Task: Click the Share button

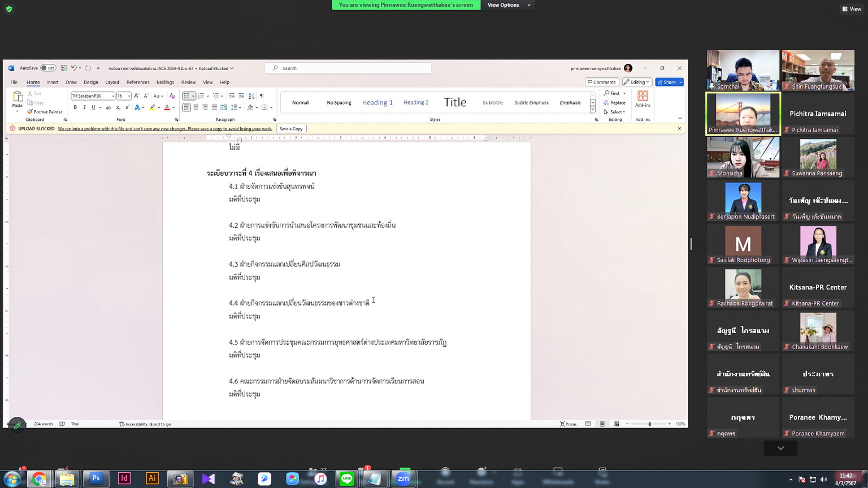Action: (669, 82)
